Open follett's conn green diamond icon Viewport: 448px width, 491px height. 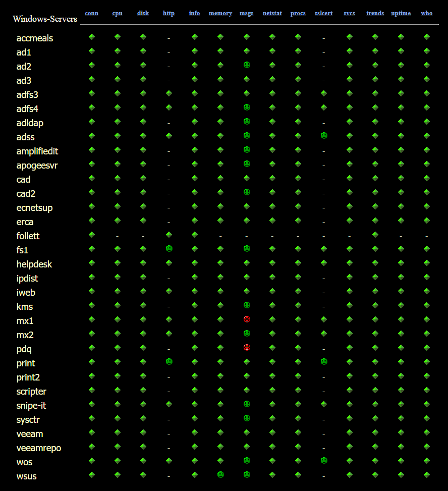pyautogui.click(x=92, y=235)
